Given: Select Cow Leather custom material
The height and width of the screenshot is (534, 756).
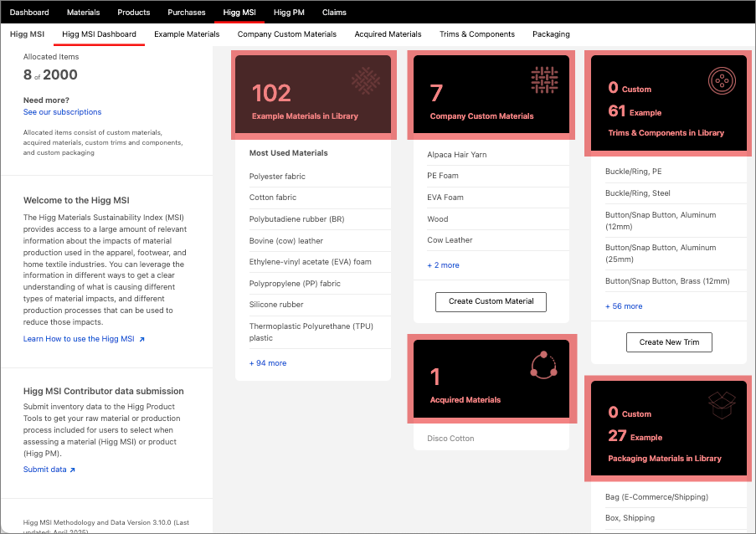Looking at the screenshot, I should (x=498, y=240).
